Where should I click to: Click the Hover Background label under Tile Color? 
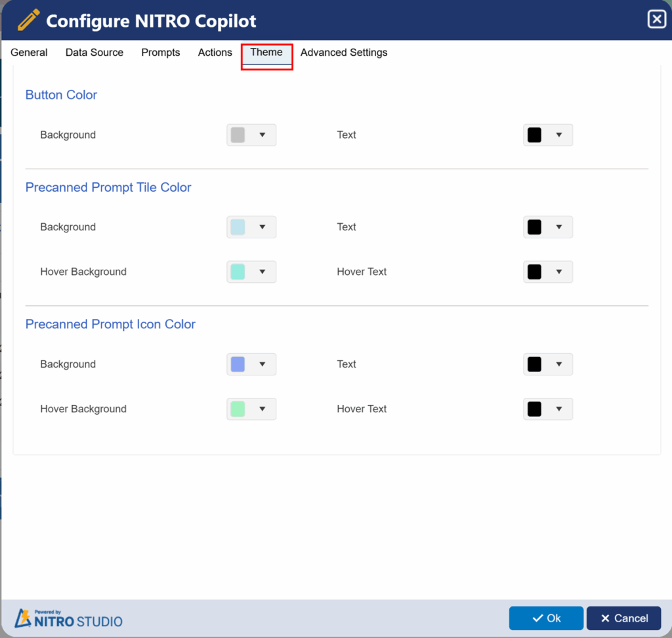(83, 272)
